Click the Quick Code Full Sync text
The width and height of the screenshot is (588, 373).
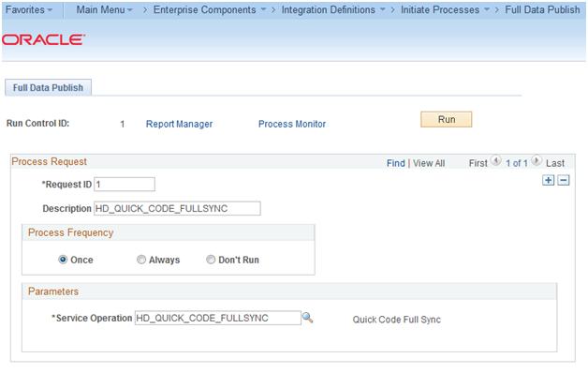tap(396, 320)
